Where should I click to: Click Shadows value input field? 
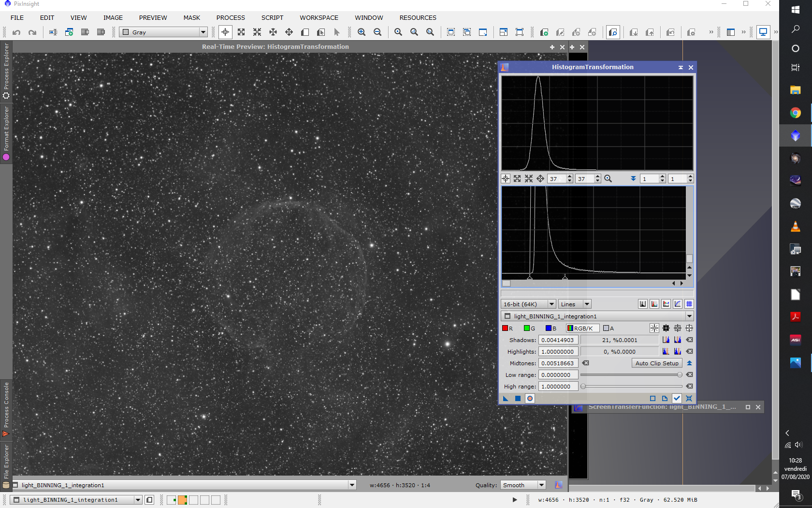click(558, 340)
